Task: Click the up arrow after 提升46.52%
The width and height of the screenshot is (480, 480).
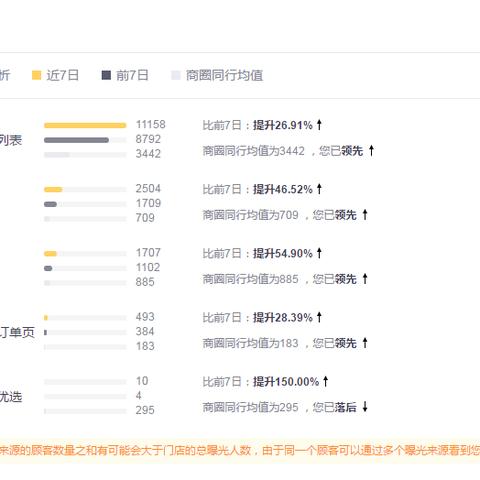Action: [x=319, y=189]
